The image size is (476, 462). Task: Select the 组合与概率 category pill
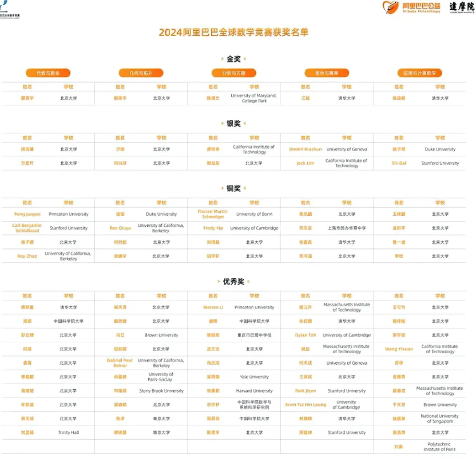[327, 73]
